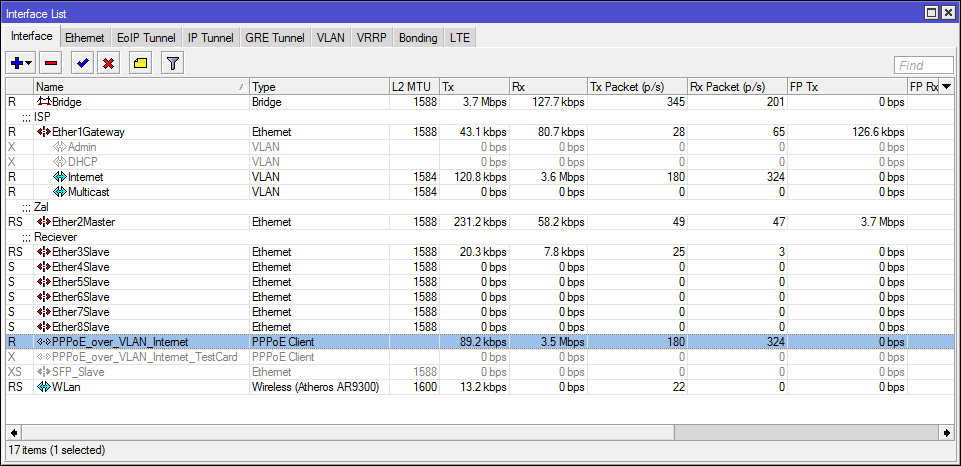This screenshot has height=466, width=961.
Task: Click the red minus Remove button
Action: (x=51, y=63)
